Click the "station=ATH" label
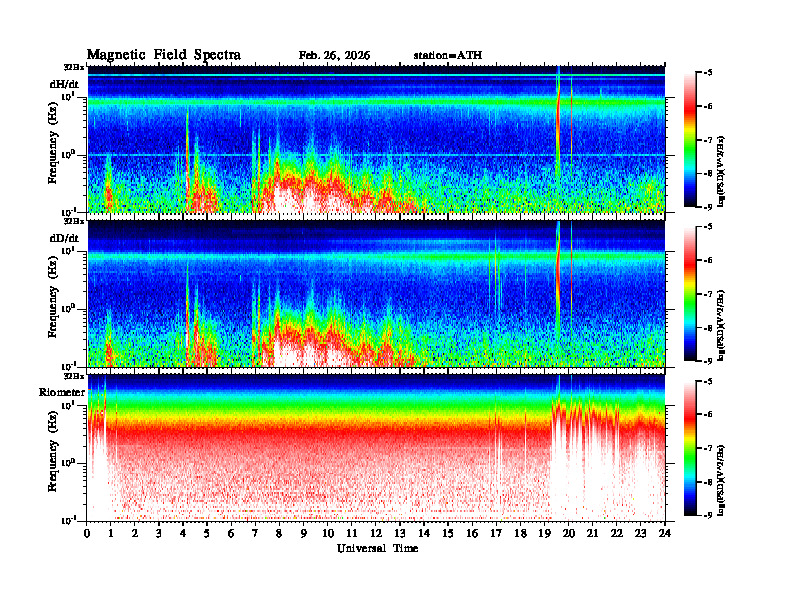The height and width of the screenshot is (612, 792). (x=448, y=56)
